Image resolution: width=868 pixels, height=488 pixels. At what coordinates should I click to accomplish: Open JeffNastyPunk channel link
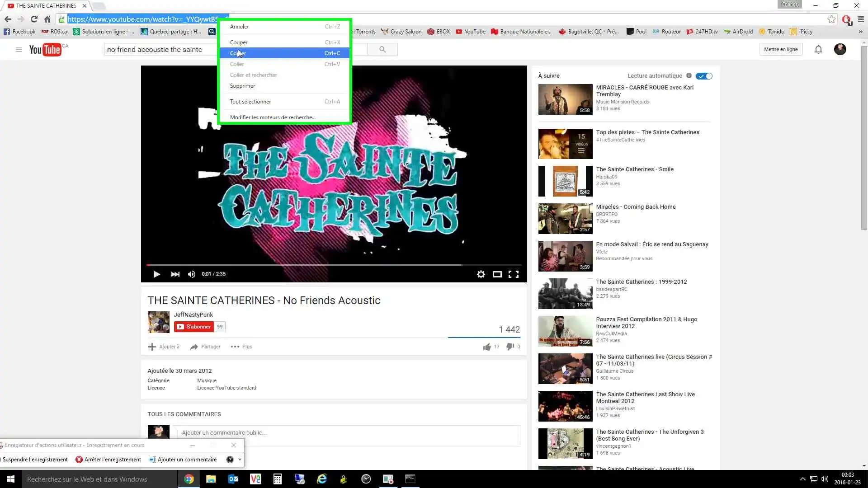pos(193,314)
